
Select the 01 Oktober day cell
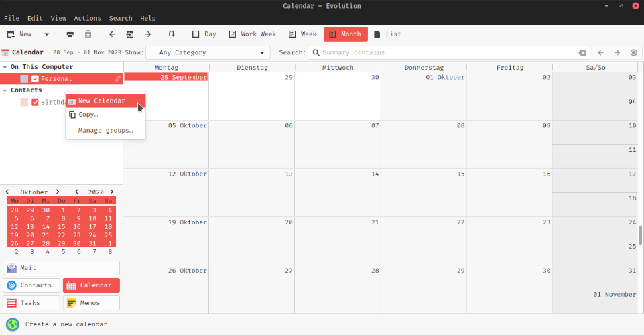pos(424,96)
